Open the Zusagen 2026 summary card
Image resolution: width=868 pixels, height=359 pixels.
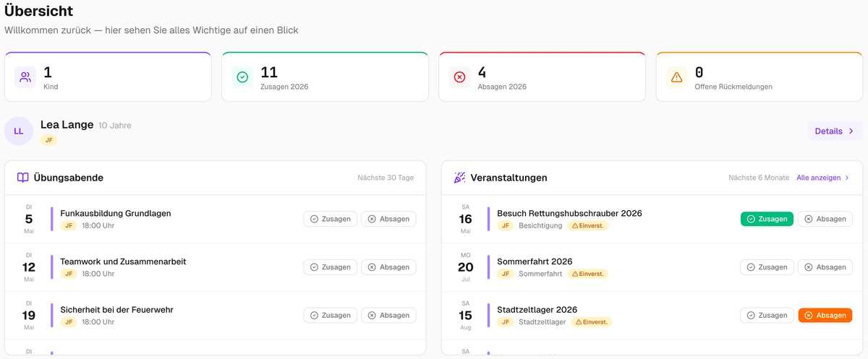[x=325, y=77]
